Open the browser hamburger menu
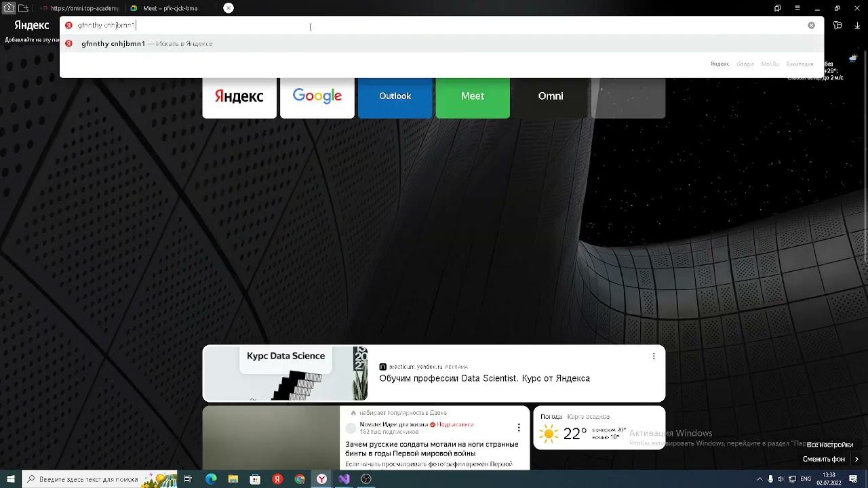The width and height of the screenshot is (868, 488). pos(797,8)
